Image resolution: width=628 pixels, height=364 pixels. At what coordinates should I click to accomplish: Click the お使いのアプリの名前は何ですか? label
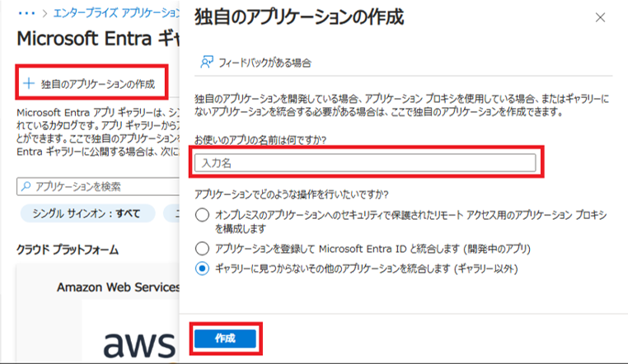click(260, 140)
